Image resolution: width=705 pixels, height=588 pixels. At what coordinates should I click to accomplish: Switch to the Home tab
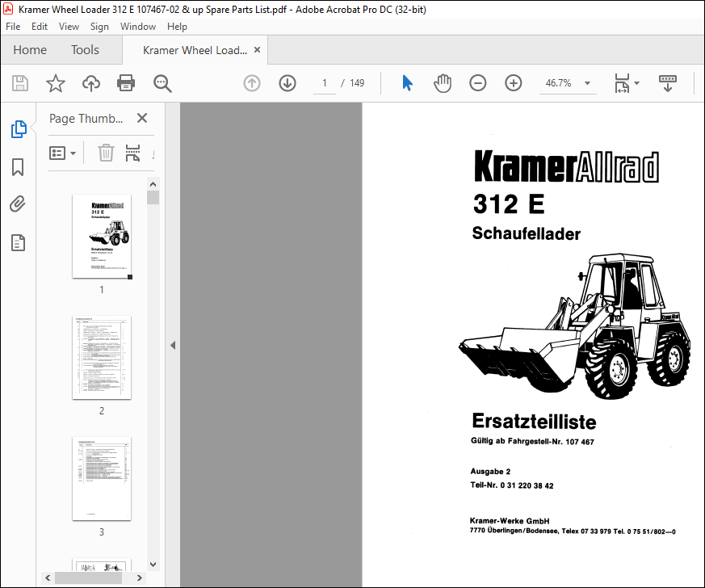click(30, 50)
